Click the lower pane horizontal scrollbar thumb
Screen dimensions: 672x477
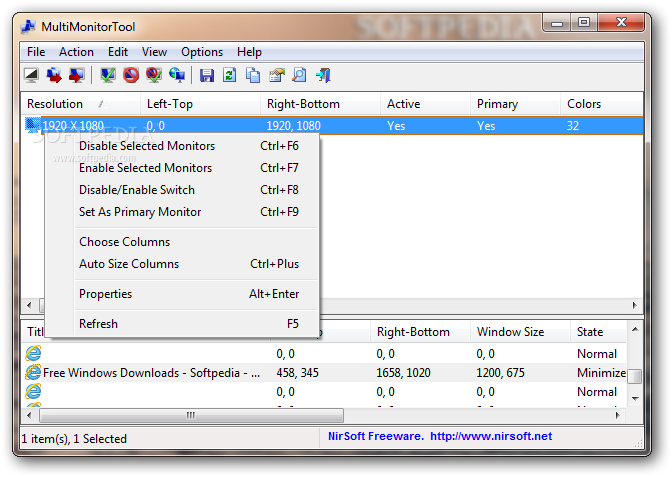pos(191,415)
